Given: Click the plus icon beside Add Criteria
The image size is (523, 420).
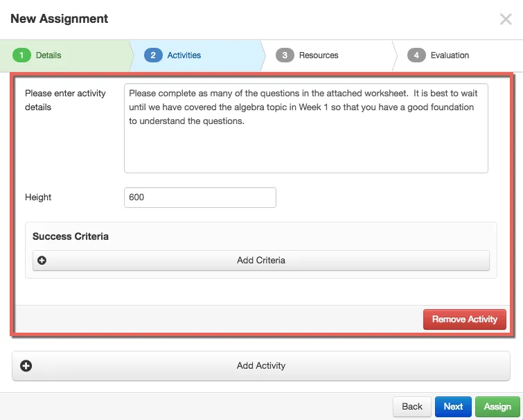Looking at the screenshot, I should [x=42, y=261].
